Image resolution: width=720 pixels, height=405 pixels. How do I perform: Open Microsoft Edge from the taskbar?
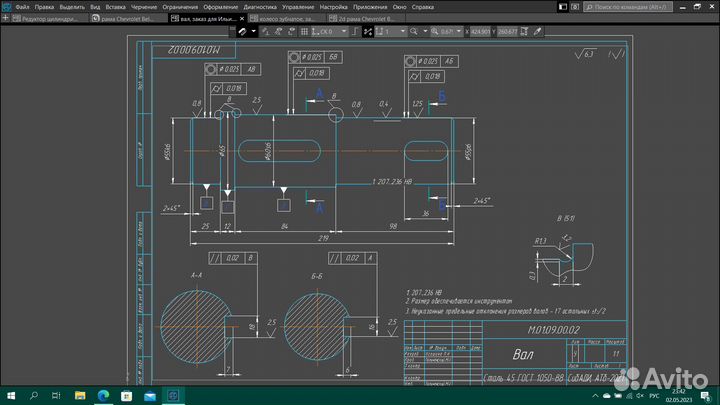(x=103, y=395)
